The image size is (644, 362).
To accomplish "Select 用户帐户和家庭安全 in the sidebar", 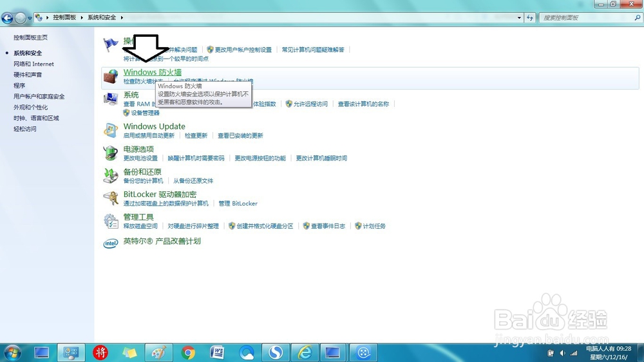I will 39,97.
